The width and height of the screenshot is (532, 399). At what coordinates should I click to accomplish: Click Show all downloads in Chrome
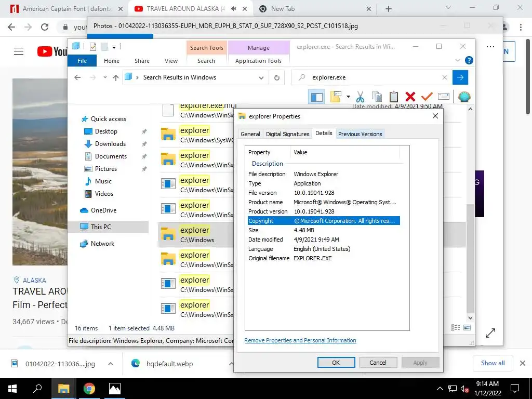pyautogui.click(x=493, y=363)
